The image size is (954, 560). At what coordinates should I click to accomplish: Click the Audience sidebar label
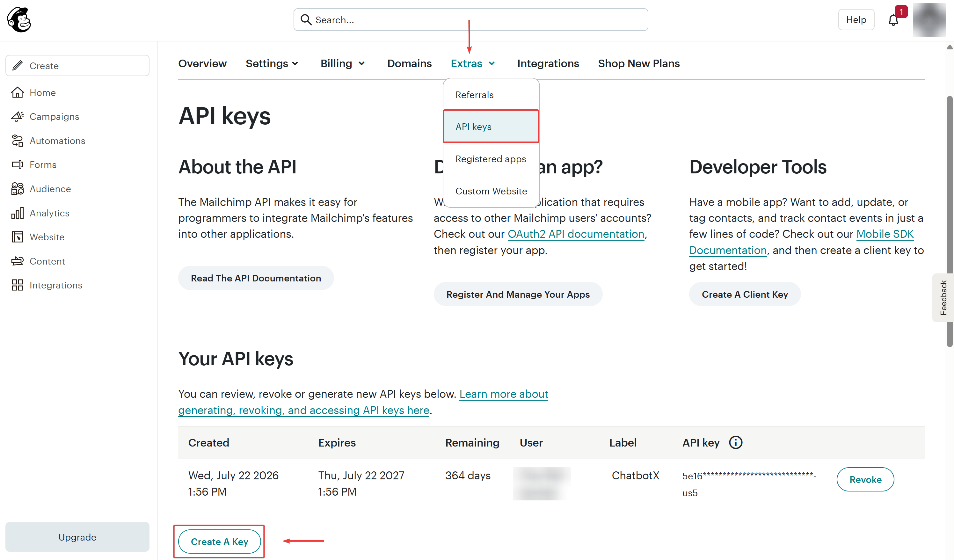50,189
